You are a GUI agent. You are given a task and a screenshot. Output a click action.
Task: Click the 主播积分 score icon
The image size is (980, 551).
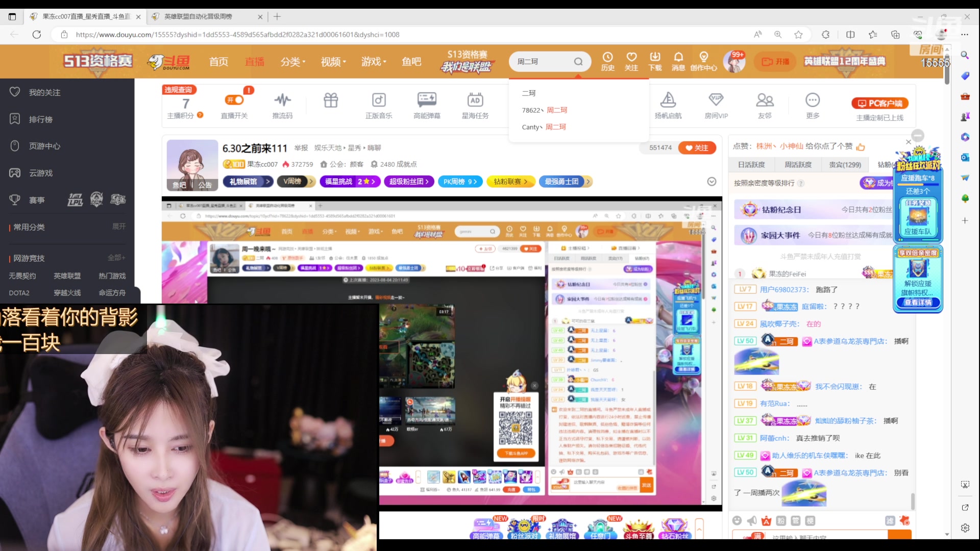(185, 108)
